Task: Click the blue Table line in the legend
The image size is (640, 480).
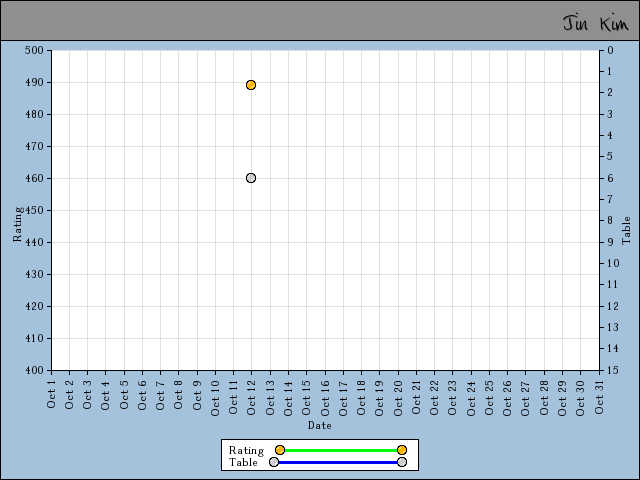Action: coord(338,462)
